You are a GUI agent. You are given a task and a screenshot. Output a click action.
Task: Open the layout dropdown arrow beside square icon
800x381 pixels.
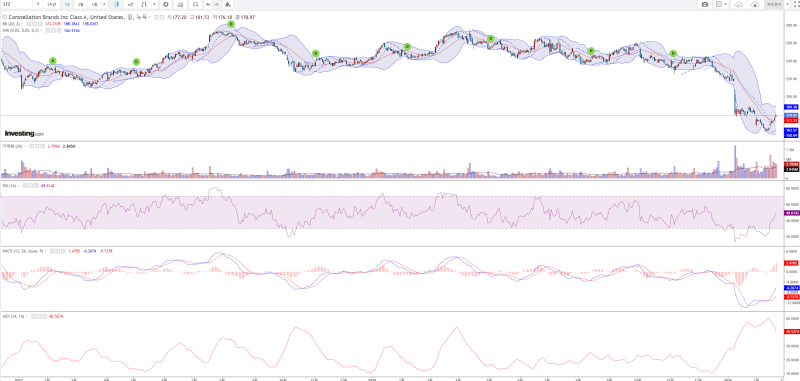tap(726, 4)
